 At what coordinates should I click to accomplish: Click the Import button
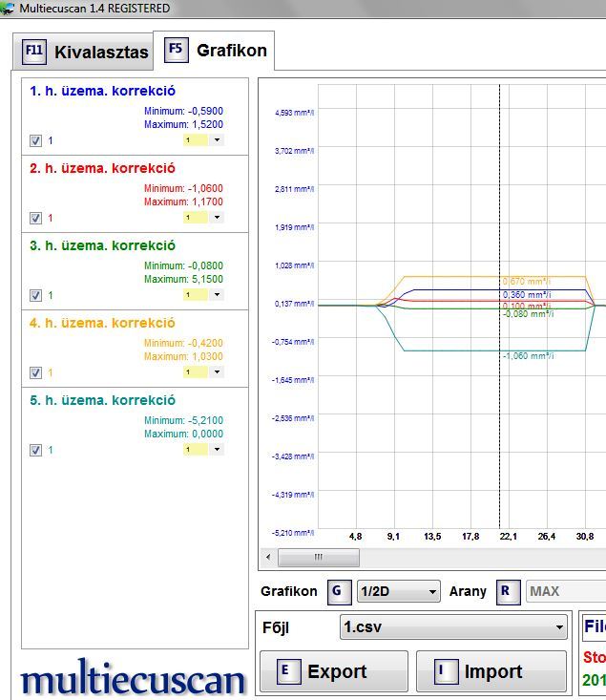pyautogui.click(x=491, y=671)
